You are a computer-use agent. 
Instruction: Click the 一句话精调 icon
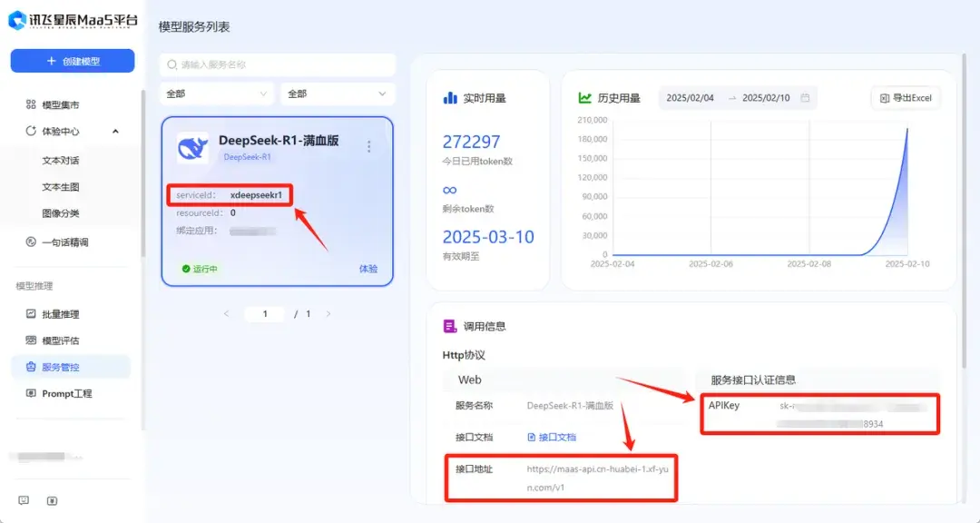(31, 242)
